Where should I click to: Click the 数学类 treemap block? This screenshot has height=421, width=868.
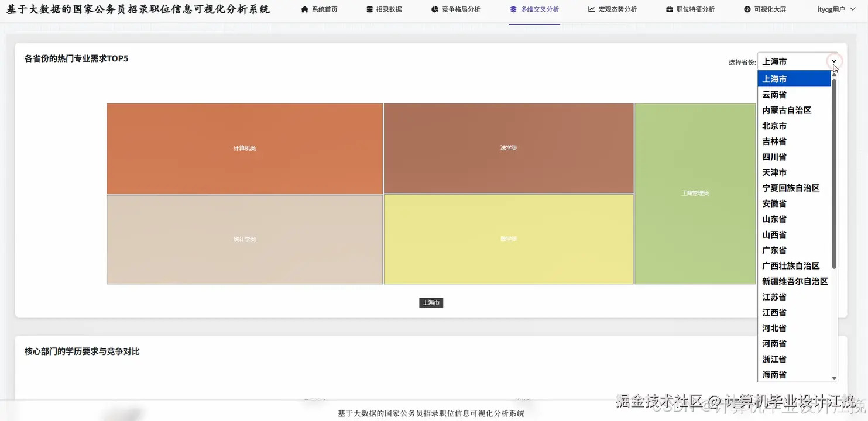click(x=509, y=239)
